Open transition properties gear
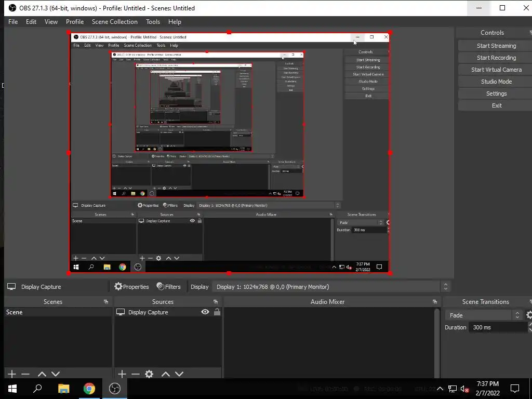Viewport: 532px width, 399px height. (x=528, y=315)
